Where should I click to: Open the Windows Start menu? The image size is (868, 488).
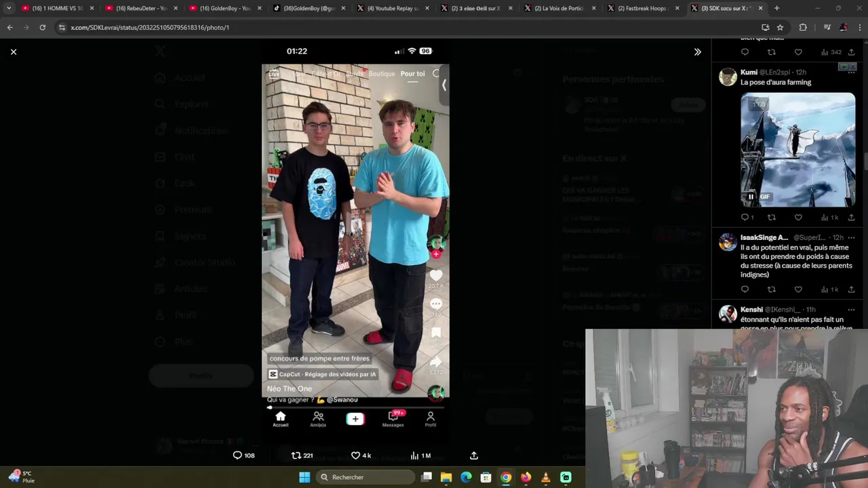coord(304,477)
